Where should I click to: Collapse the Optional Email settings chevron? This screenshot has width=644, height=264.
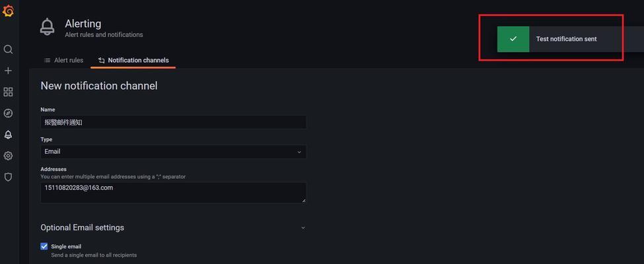point(303,228)
